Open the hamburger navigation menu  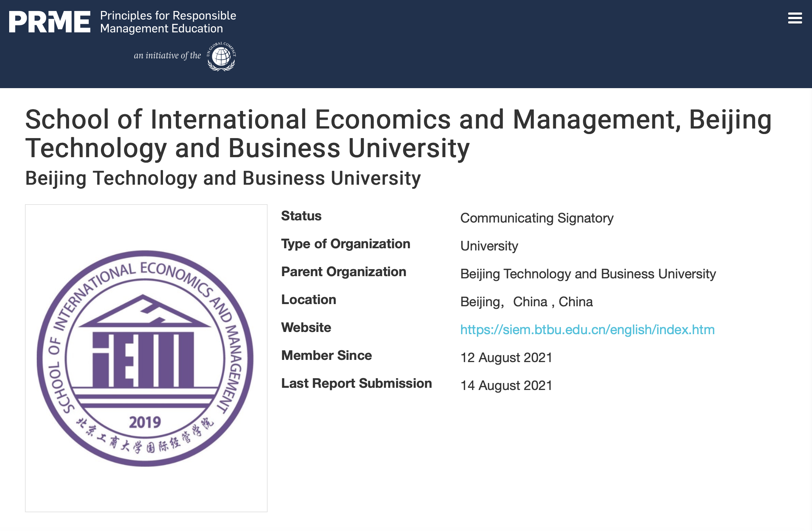(x=795, y=18)
